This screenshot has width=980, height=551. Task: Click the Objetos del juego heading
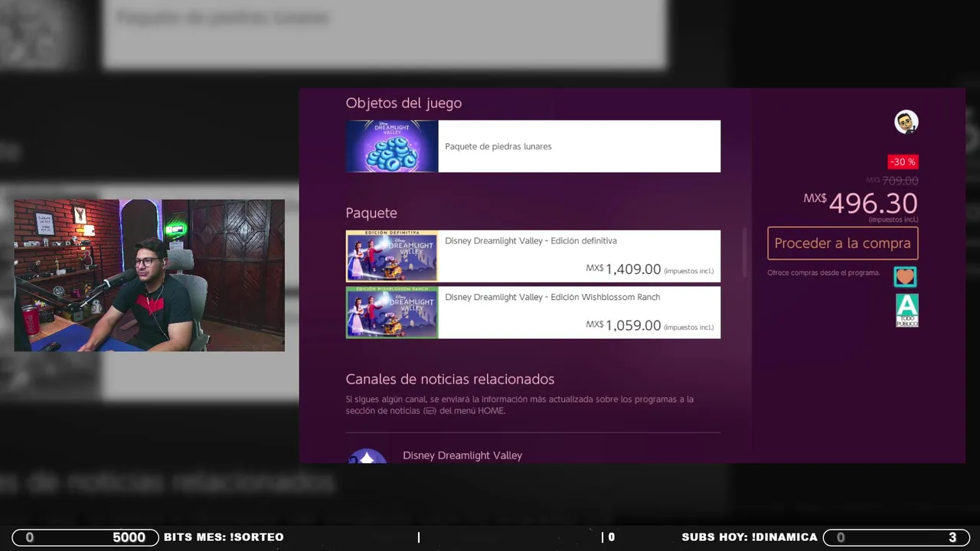[x=403, y=103]
